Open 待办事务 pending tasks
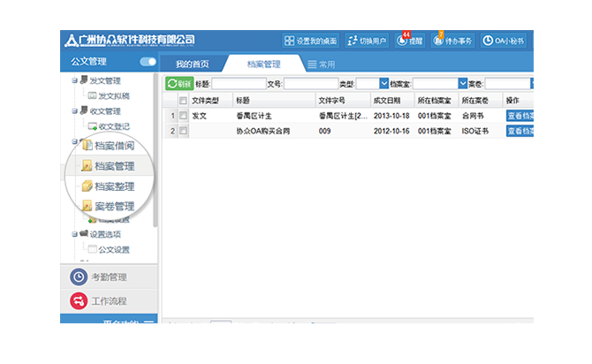Image resolution: width=592 pixels, height=364 pixels. (x=453, y=41)
